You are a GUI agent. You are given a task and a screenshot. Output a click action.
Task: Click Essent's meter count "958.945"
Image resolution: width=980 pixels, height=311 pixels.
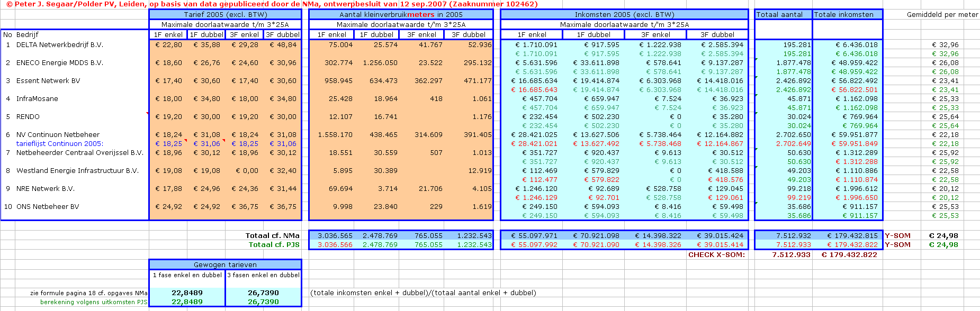338,81
